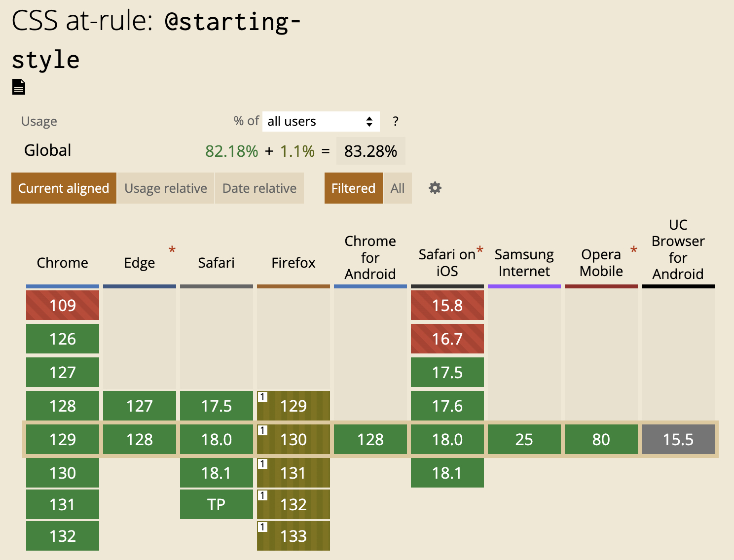
Task: Click note marker 1 on Firefox 133
Action: coord(262,527)
